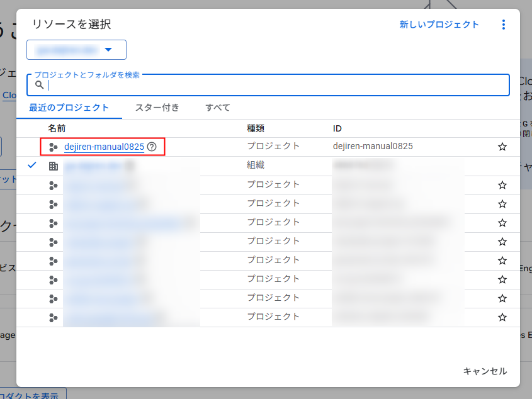Screen dimensions: 532x399
Task: Click the help icon beside dejiren-manual0825
Action: click(x=152, y=147)
